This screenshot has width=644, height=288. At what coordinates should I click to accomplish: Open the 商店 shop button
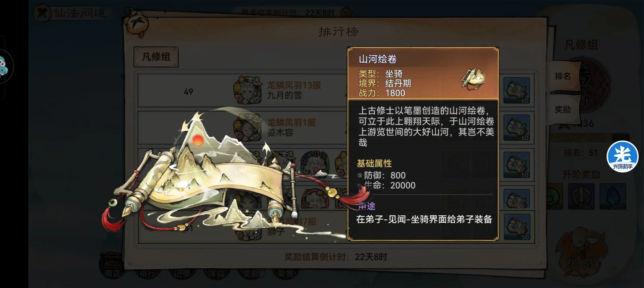click(x=112, y=267)
